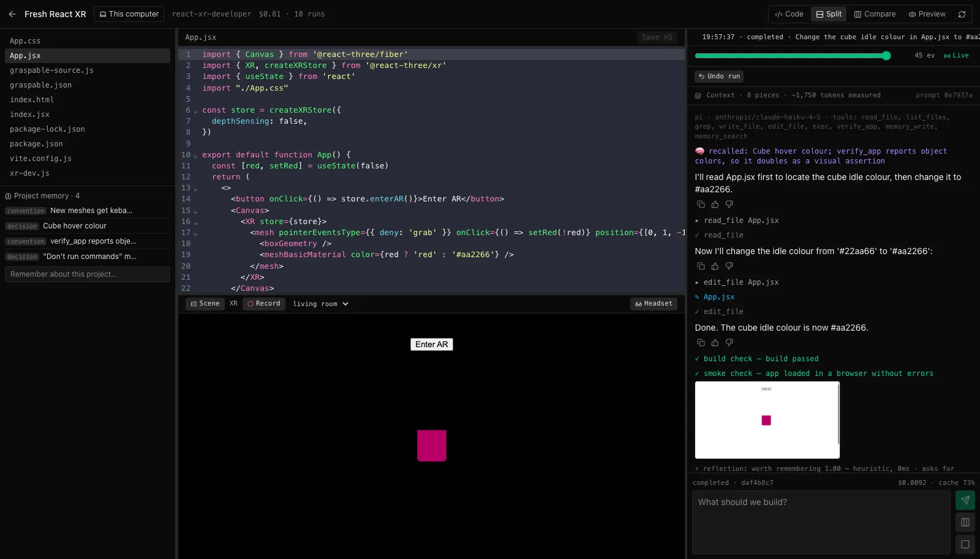Image resolution: width=980 pixels, height=559 pixels.
Task: Click the Save button in the editor header
Action: (657, 37)
